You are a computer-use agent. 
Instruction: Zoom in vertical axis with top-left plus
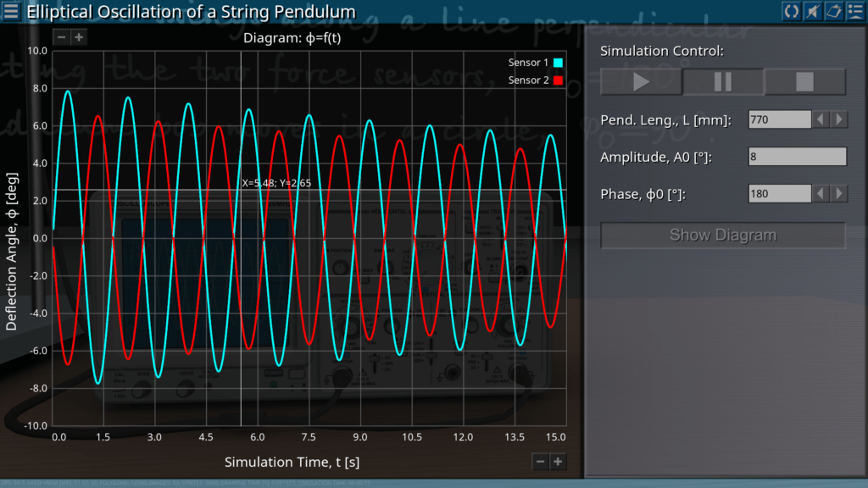point(78,37)
